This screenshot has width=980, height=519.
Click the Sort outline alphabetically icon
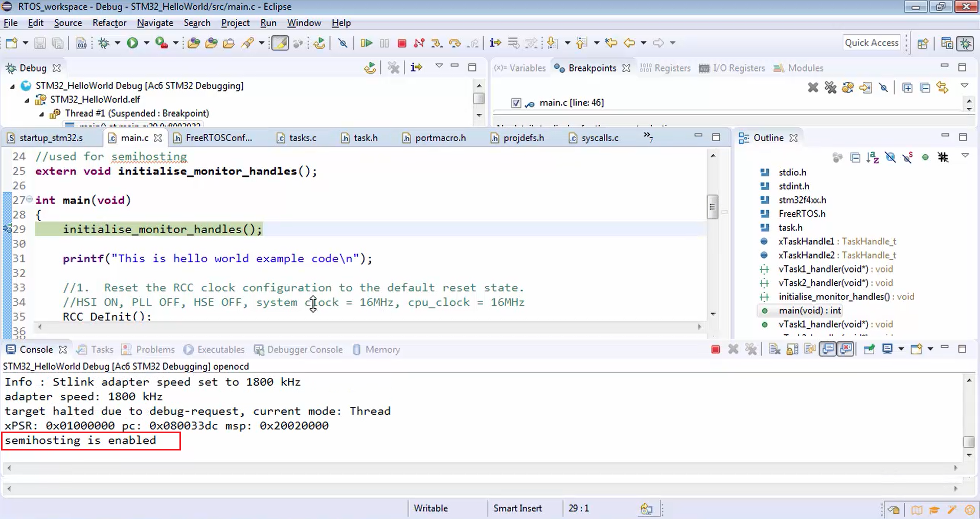(x=873, y=157)
